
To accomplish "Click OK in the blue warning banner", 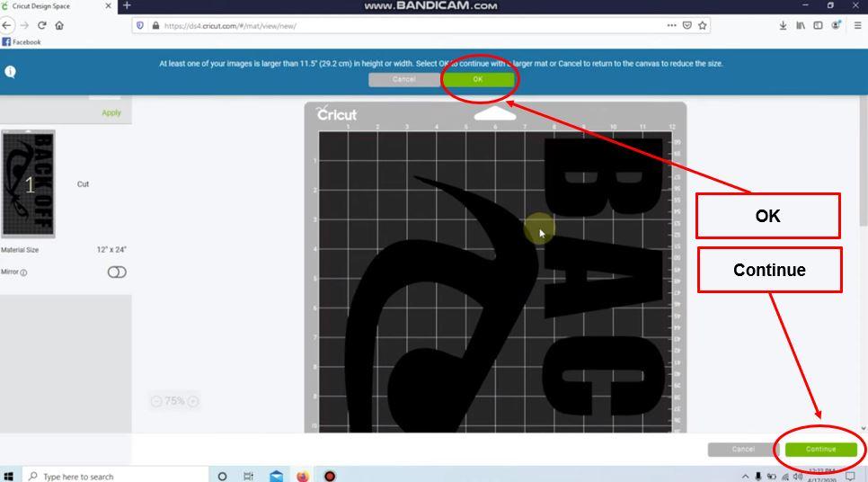I will point(478,79).
